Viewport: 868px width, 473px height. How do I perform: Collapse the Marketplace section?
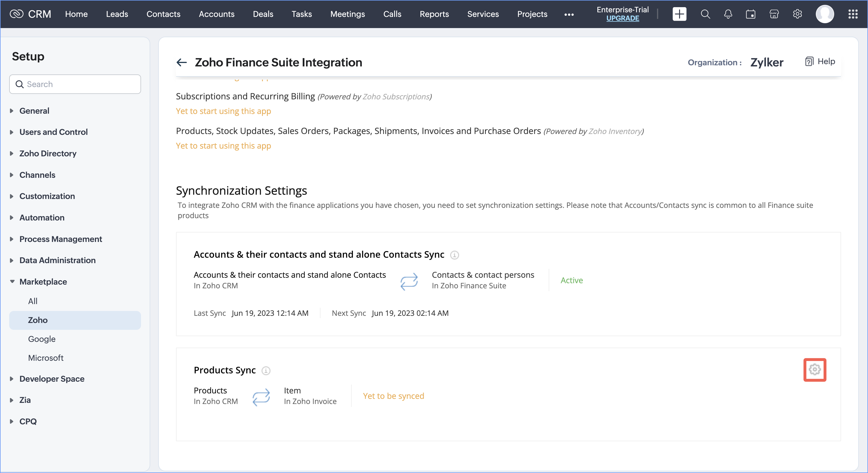pos(43,281)
